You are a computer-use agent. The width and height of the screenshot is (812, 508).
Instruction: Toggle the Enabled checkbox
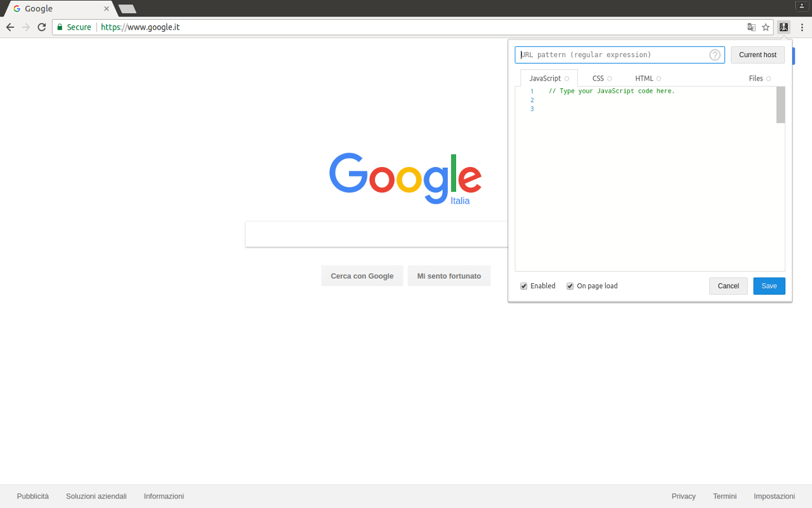(524, 286)
